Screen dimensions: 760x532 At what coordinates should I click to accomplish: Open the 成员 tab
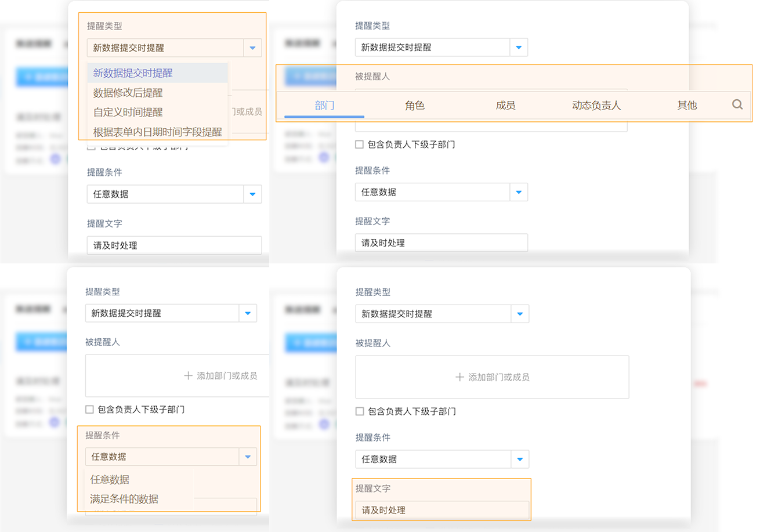[505, 106]
